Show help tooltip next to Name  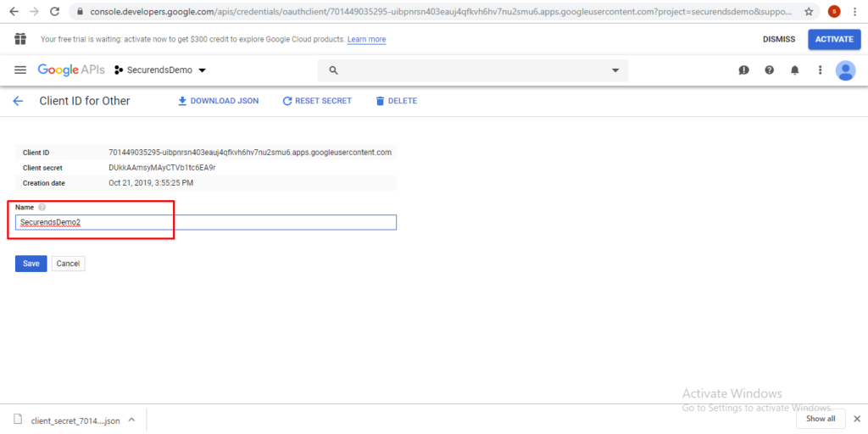[x=42, y=207]
